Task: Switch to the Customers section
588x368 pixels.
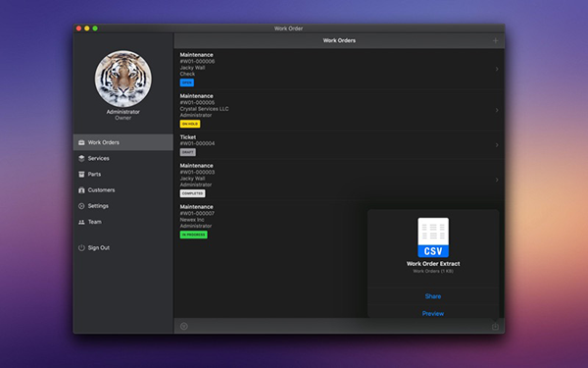Action: coord(101,190)
